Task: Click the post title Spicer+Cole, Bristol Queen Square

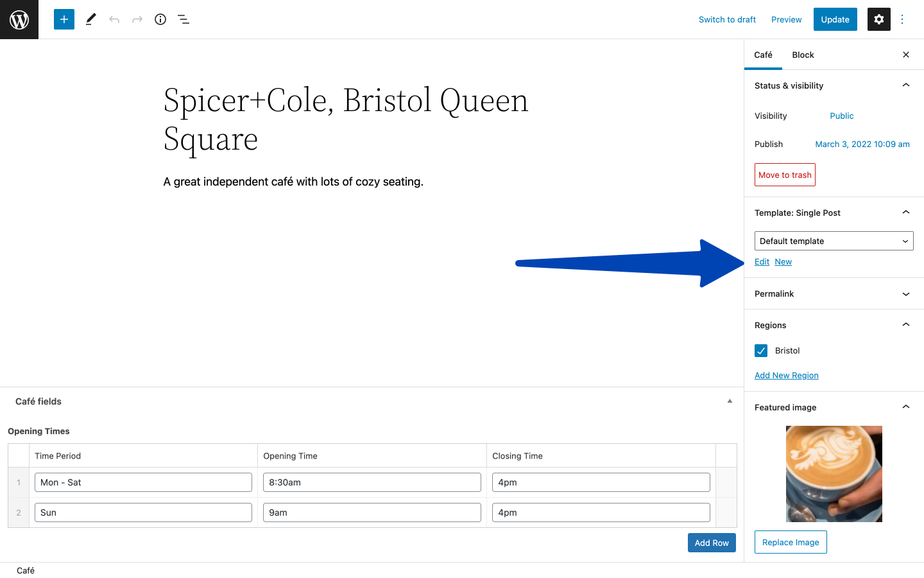Action: [x=346, y=119]
